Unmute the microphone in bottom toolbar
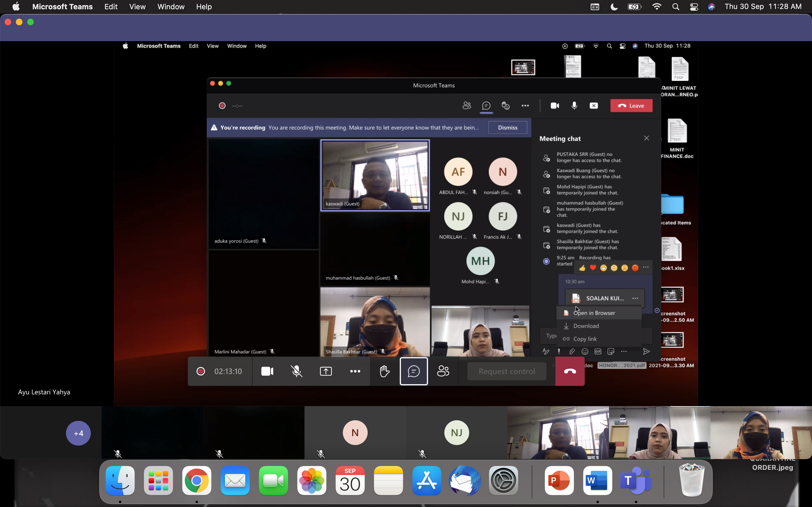This screenshot has height=507, width=812. tap(296, 371)
